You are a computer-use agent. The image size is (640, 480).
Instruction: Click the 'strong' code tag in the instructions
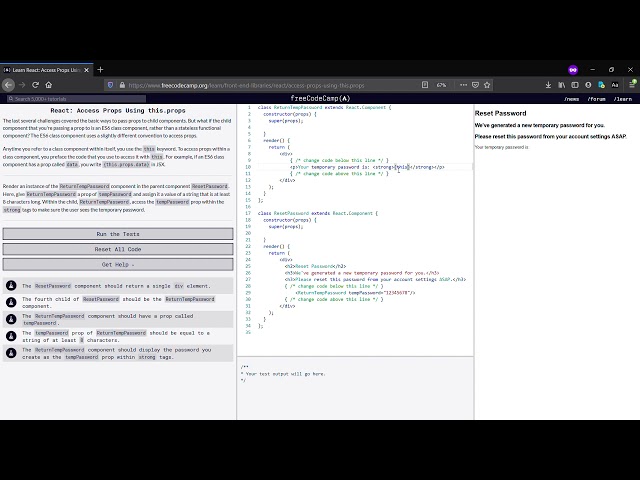pyautogui.click(x=12, y=210)
